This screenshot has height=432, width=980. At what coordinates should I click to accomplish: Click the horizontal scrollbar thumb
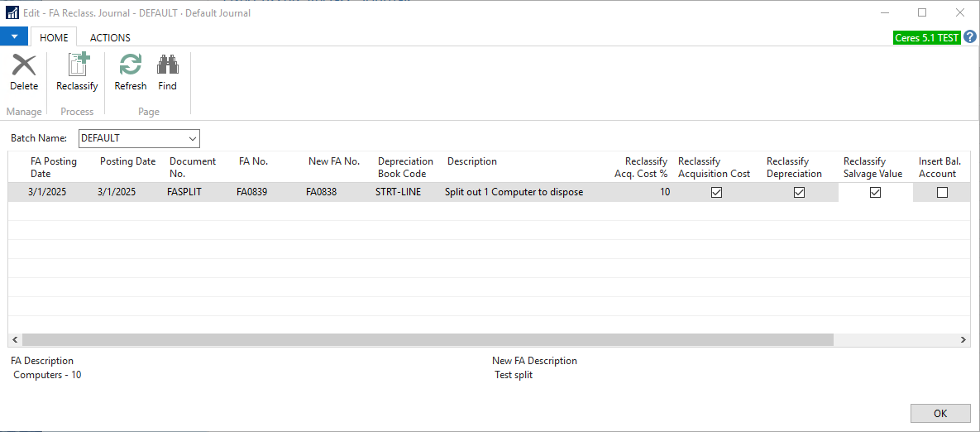pos(428,340)
